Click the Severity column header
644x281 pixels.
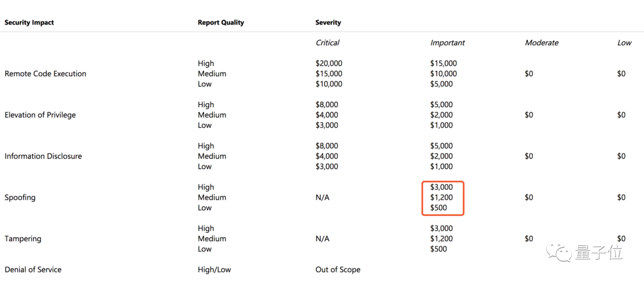(328, 23)
